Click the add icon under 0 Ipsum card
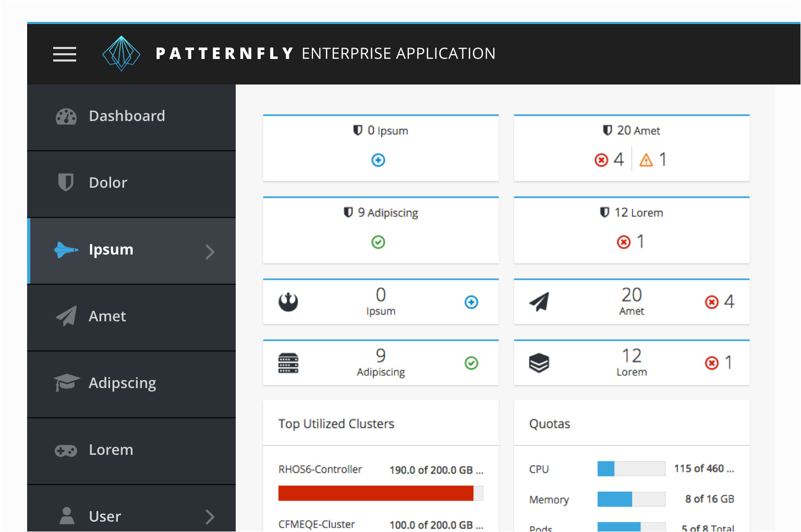Viewport: 801px width, 532px height. (378, 160)
